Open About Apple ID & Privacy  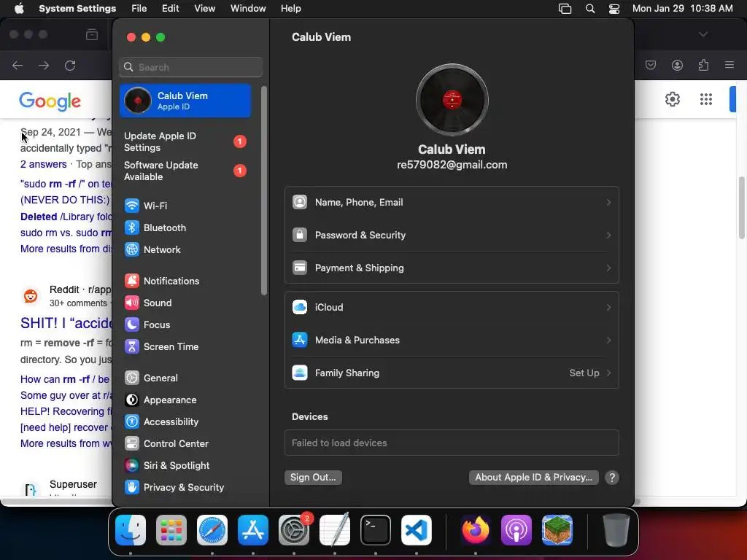(x=533, y=478)
